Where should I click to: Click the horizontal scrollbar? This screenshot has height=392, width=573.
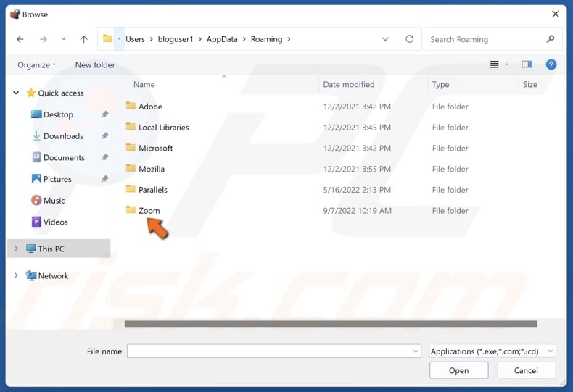(331, 324)
